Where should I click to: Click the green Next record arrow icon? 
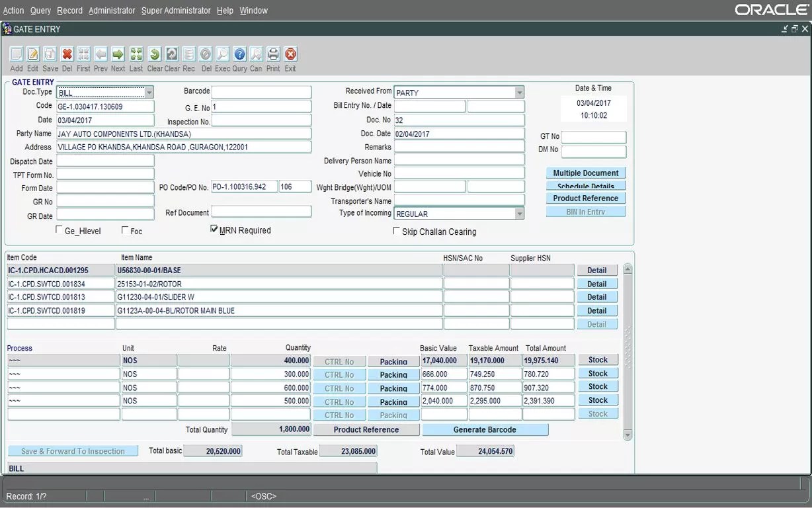[118, 54]
